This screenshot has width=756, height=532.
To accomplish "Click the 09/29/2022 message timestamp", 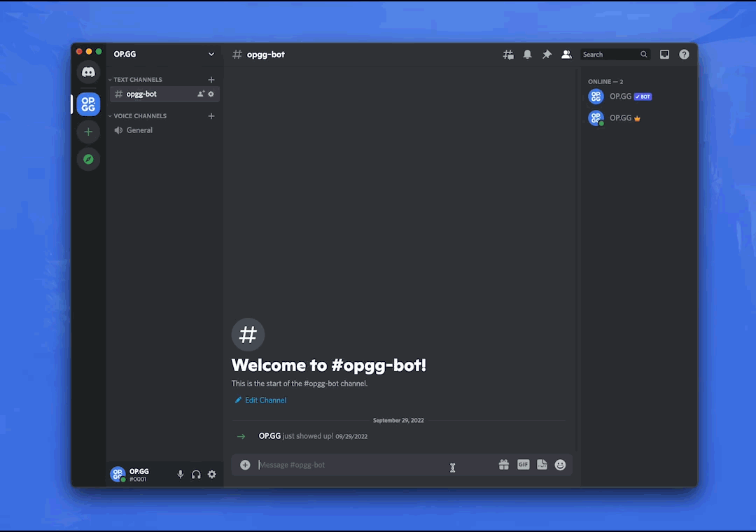I will (x=351, y=437).
